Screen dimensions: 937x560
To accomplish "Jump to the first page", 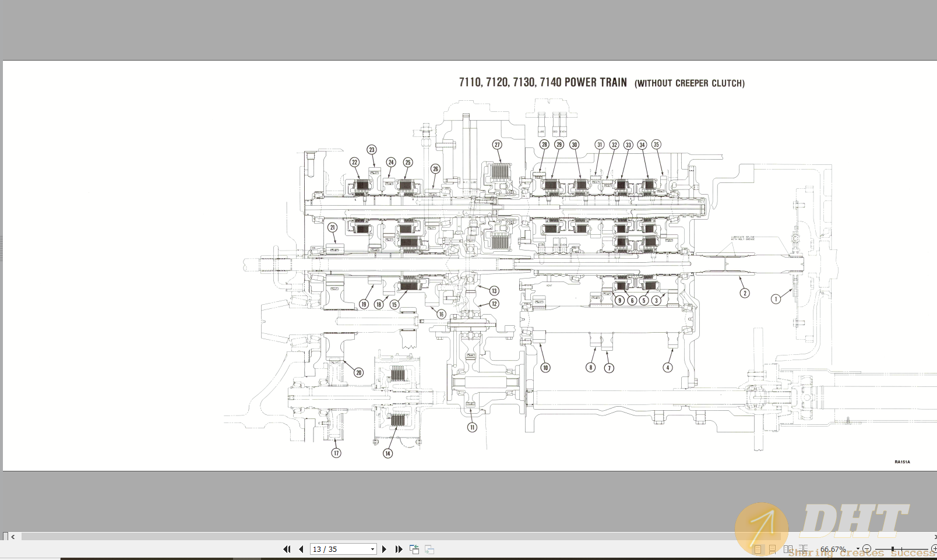I will coord(287,549).
